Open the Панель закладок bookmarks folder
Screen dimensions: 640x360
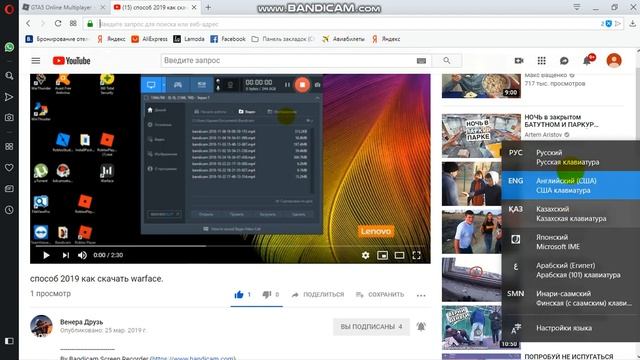click(283, 39)
